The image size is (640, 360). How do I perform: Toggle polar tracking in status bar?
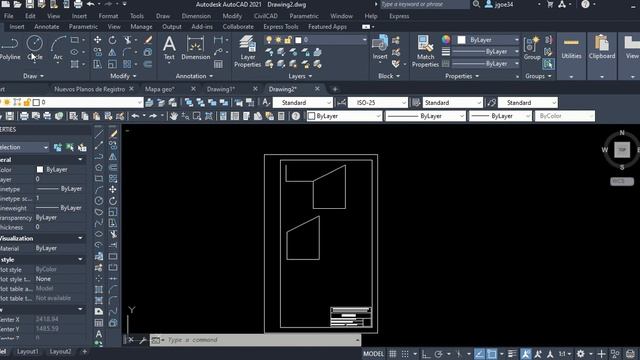438,354
